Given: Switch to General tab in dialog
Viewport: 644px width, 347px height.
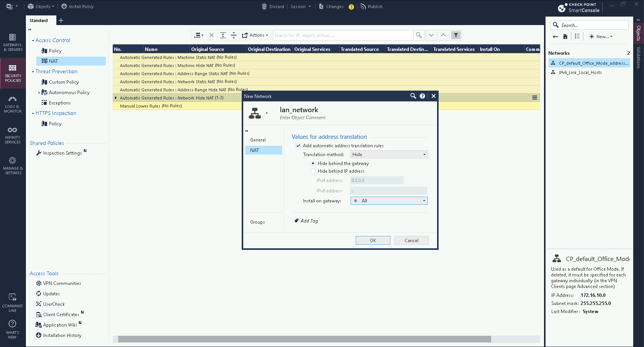Looking at the screenshot, I should 258,140.
